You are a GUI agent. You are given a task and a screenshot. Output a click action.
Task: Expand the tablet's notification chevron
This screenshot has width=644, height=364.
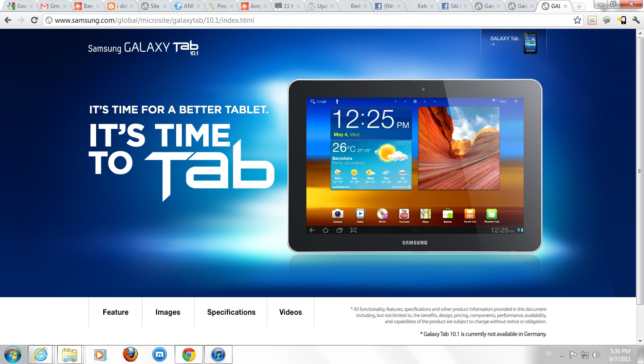415,229
